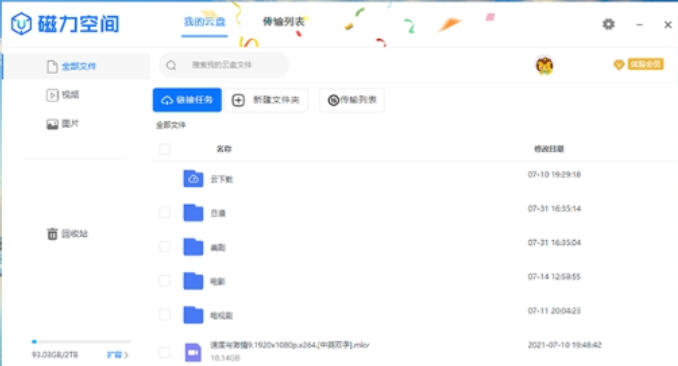This screenshot has width=678, height=366.
Task: Click the magnifier icon in search box
Action: (171, 65)
